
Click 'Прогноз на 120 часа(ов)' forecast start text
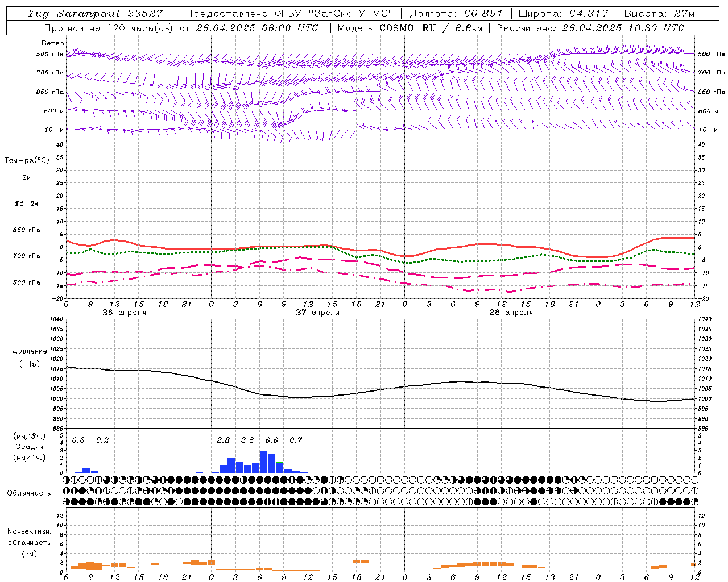click(x=109, y=28)
